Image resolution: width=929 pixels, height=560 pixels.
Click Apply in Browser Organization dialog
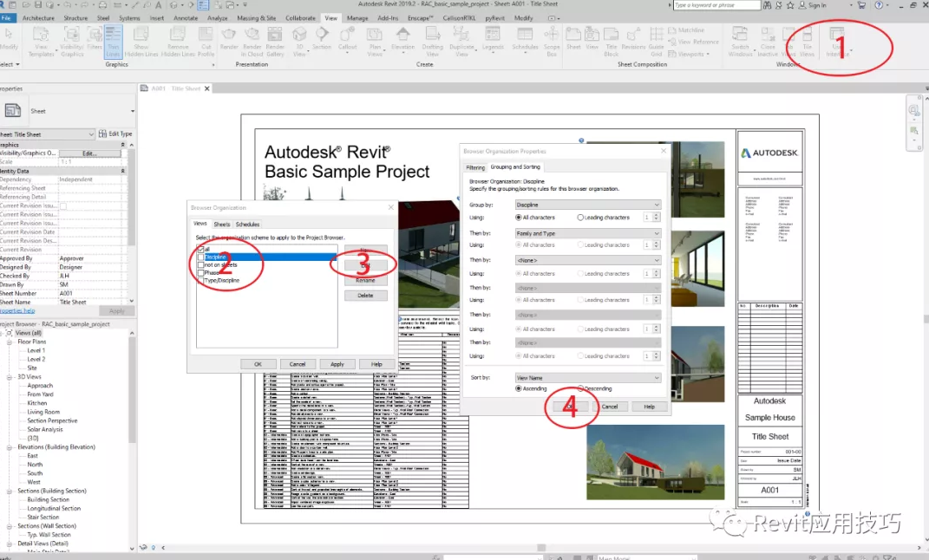click(x=337, y=364)
